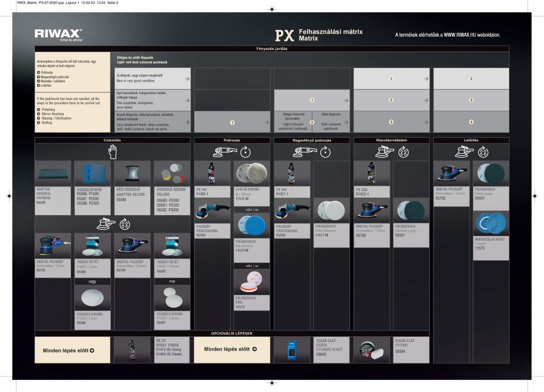544x392 pixels.
Task: Open the Trizact betét 05590 image
Action: point(92,245)
